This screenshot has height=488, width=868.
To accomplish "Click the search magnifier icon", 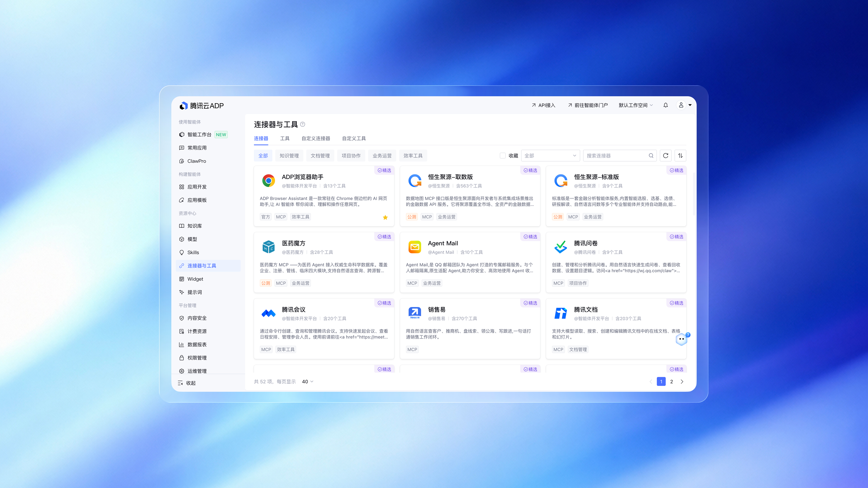I will point(651,156).
